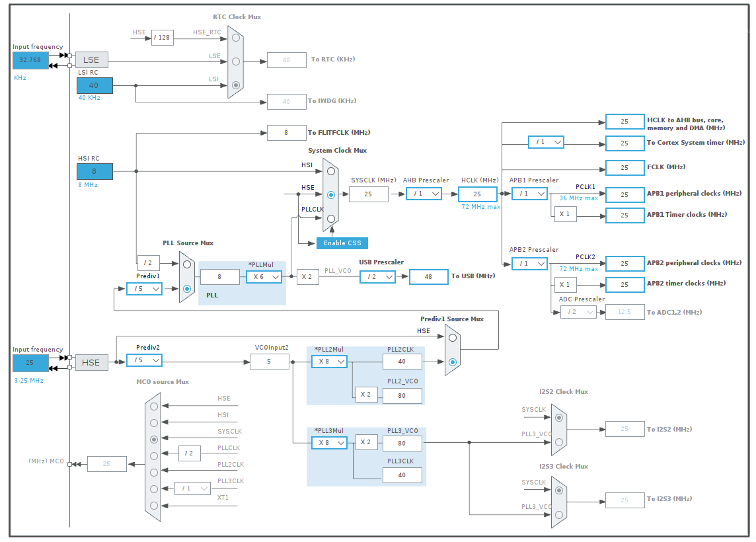Image resolution: width=756 pixels, height=542 pixels.
Task: Click the LSE 32.768 KHz frequency field
Action: coord(30,59)
